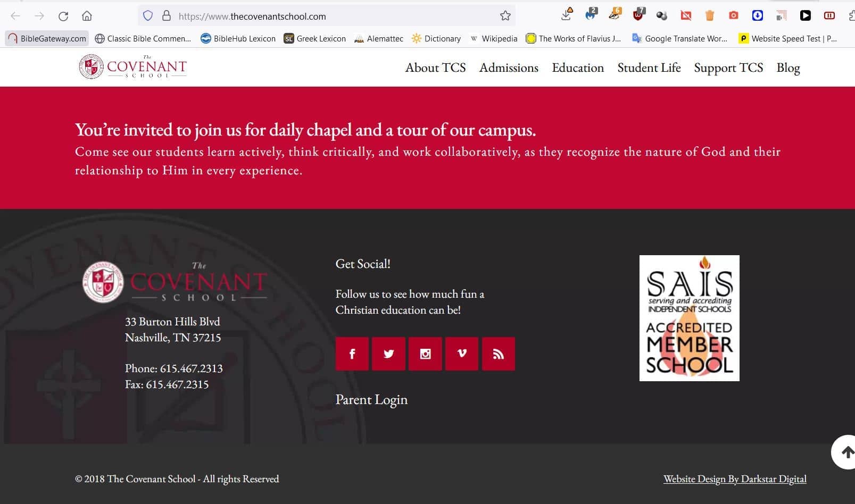
Task: Click the daily chapel invitation headline
Action: [x=305, y=130]
